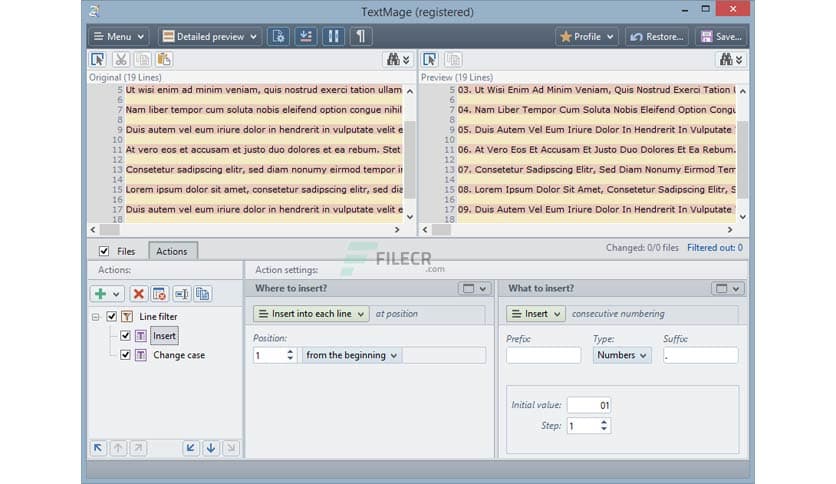Click the Prefix input field
This screenshot has width=836, height=484.
(x=543, y=355)
